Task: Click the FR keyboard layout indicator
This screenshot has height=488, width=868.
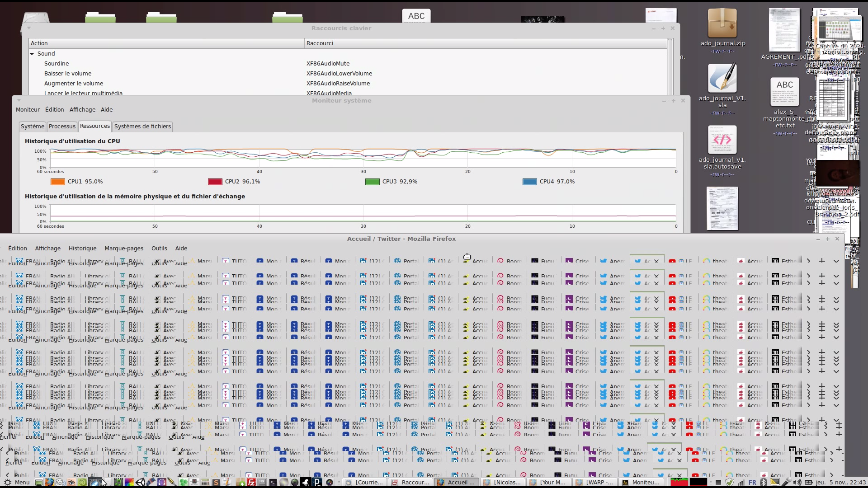Action: (752, 482)
